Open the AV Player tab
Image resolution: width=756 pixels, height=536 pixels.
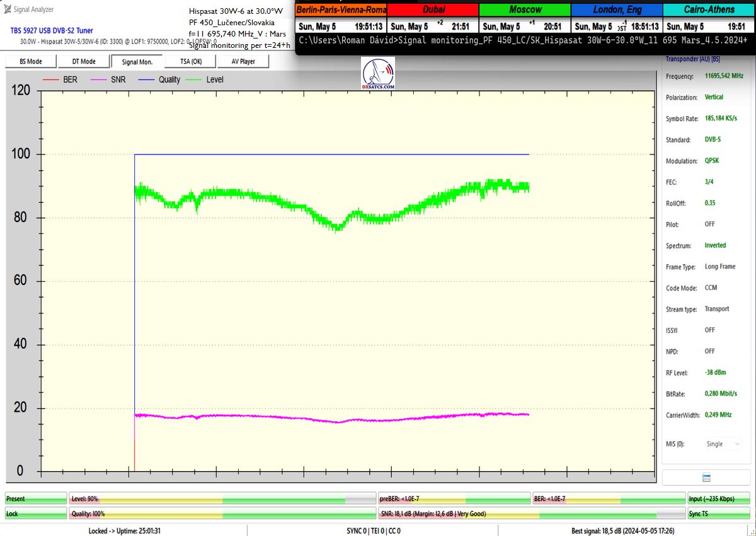243,61
